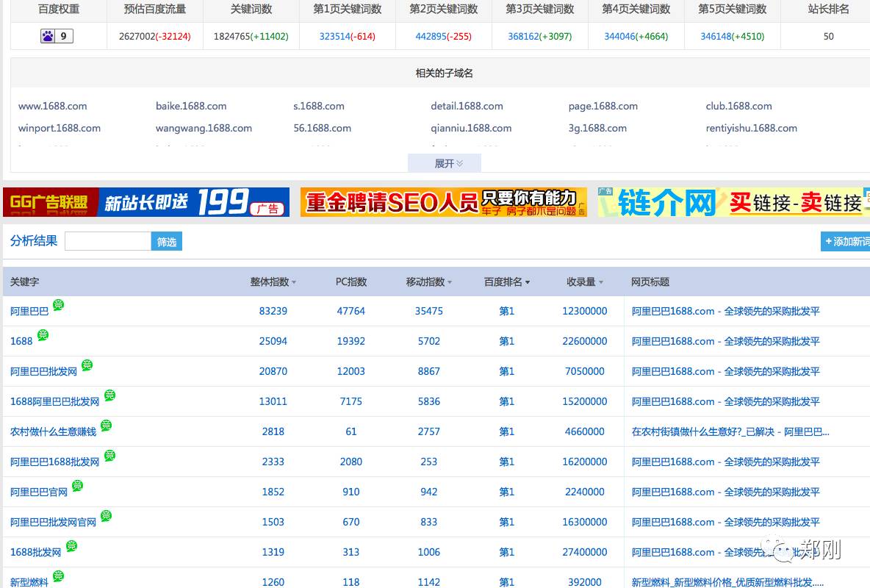This screenshot has height=588, width=870.
Task: Open subdomain 56.1688.com
Action: 322,129
